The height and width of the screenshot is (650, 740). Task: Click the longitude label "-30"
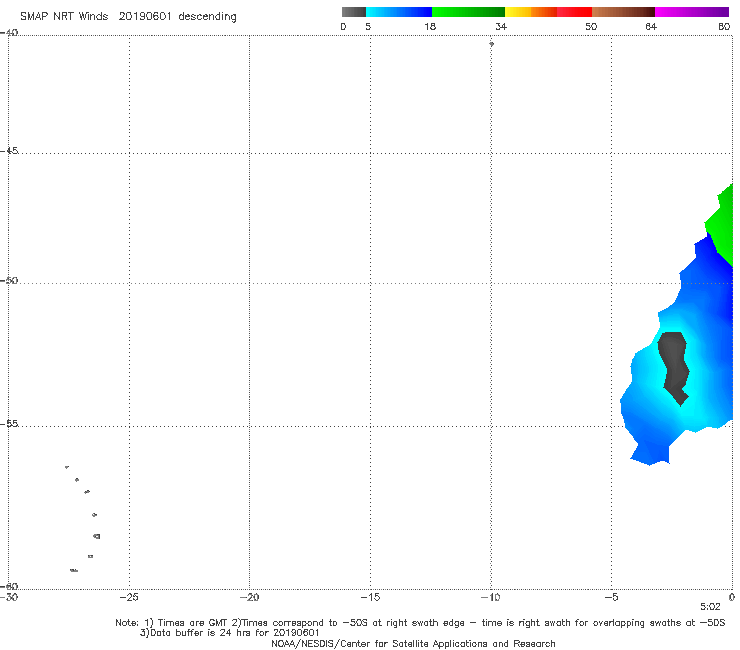pyautogui.click(x=9, y=597)
